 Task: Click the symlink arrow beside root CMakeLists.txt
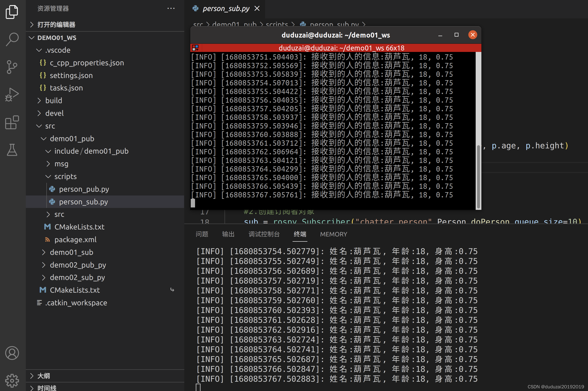172,290
